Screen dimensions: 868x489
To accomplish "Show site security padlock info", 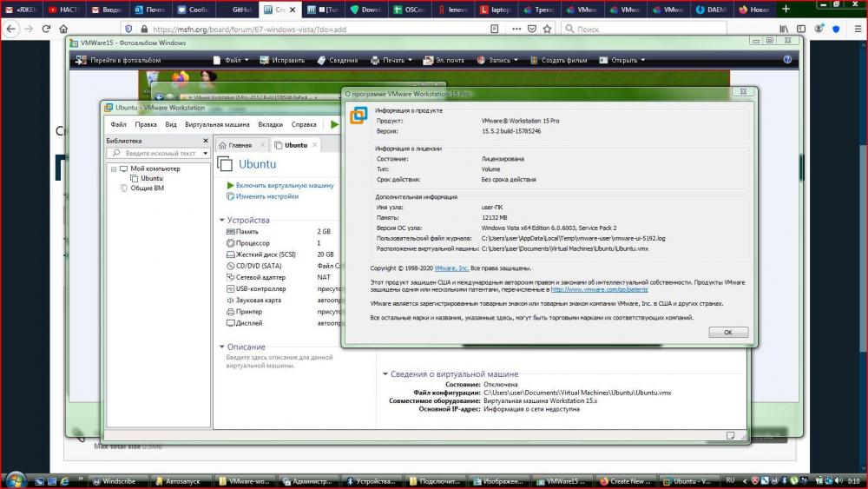I will click(144, 29).
